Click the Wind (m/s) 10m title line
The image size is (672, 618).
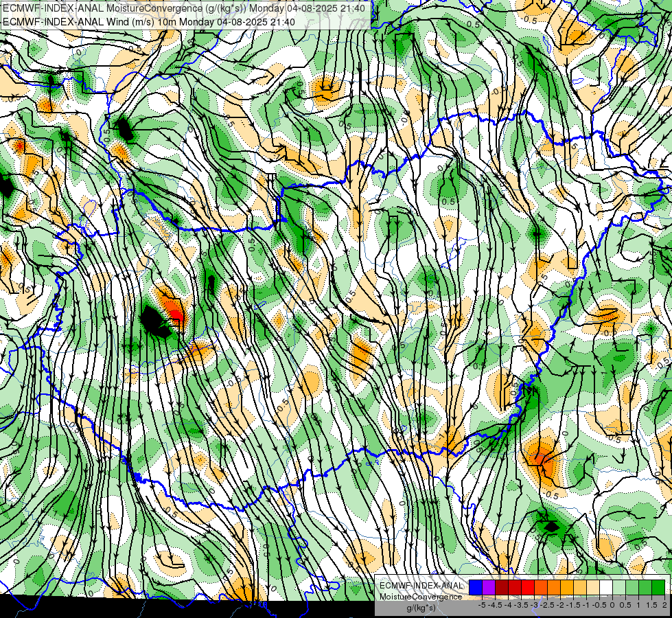(149, 21)
